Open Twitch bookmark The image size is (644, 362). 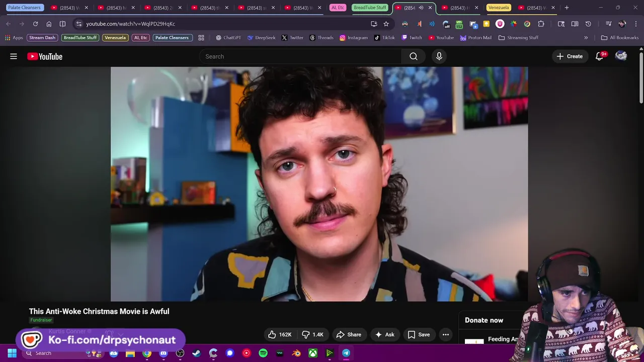coord(412,38)
